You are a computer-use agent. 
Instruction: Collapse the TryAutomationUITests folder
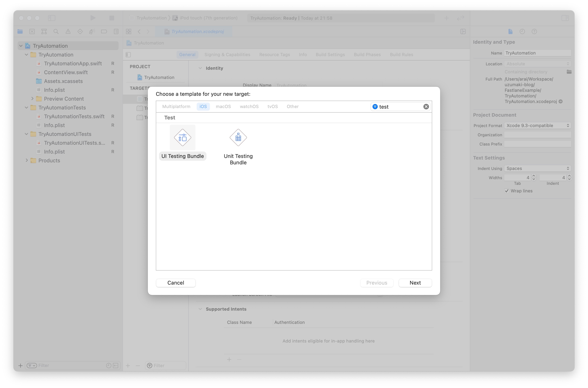tap(26, 134)
